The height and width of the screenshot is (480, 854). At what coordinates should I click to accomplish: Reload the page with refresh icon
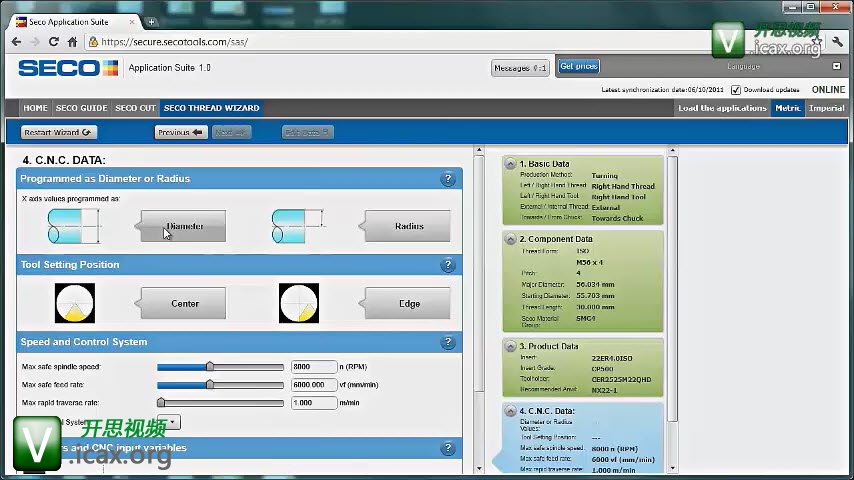pyautogui.click(x=54, y=42)
